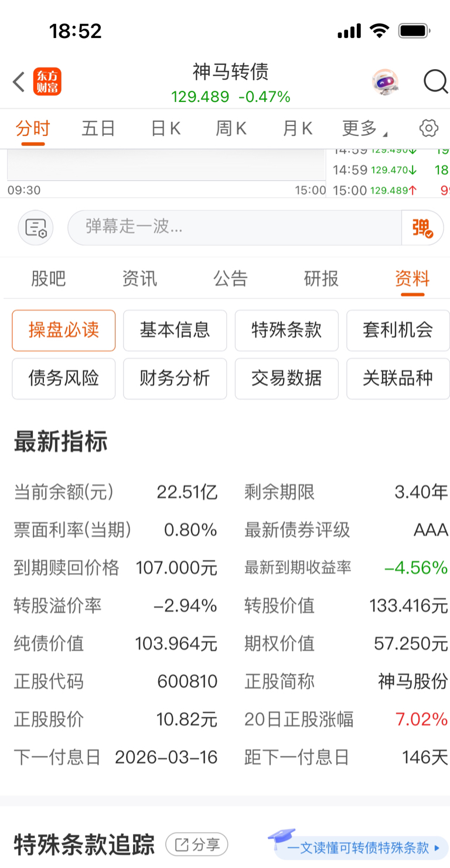Tap the cellular signal bars icon
The image size is (450, 868).
click(x=349, y=31)
